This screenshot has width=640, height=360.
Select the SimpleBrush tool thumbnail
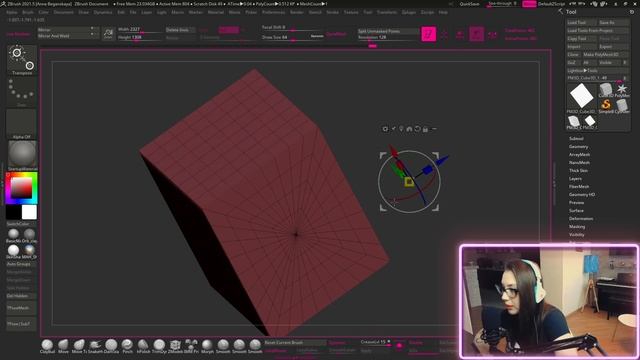[606, 106]
